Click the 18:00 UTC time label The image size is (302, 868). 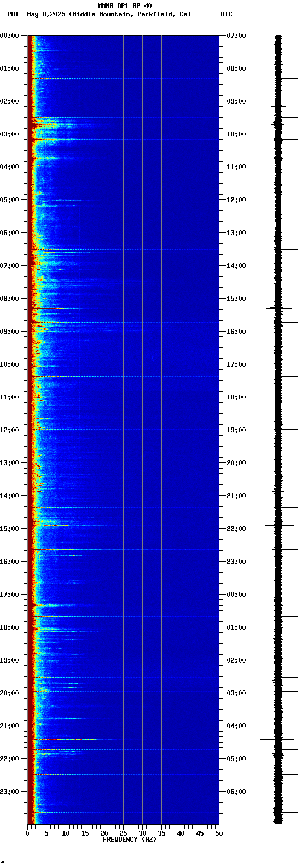tap(236, 397)
